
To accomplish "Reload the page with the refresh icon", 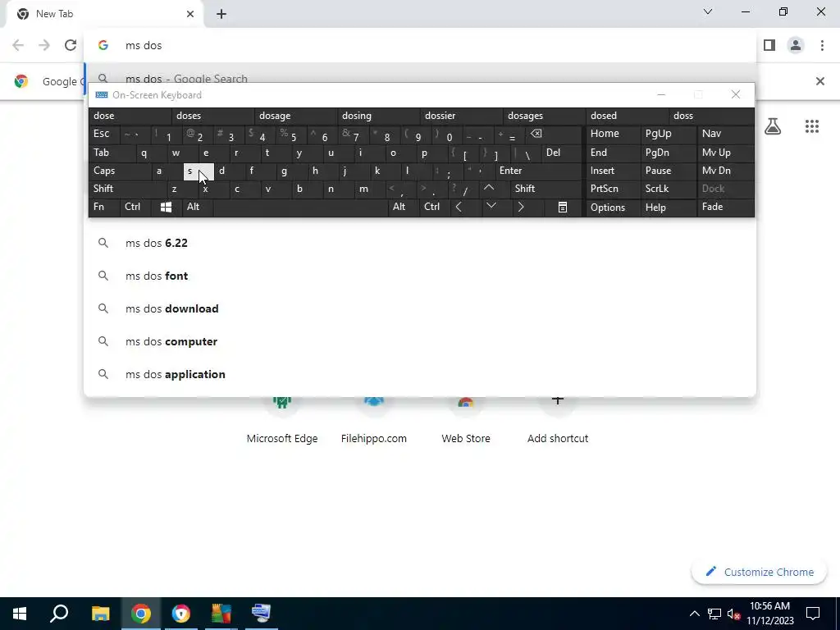I will (71, 45).
